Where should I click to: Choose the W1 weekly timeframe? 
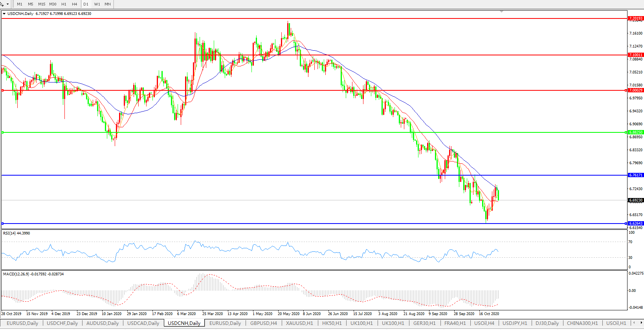pos(97,4)
